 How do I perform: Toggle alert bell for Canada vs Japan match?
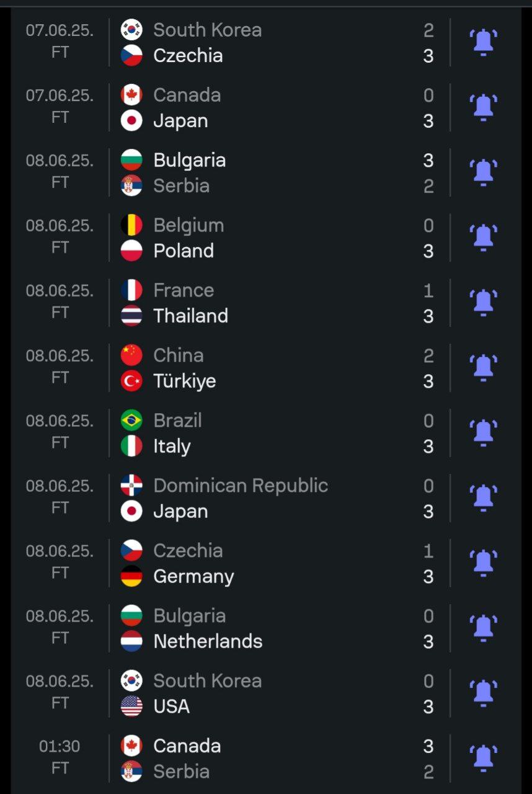pyautogui.click(x=483, y=107)
